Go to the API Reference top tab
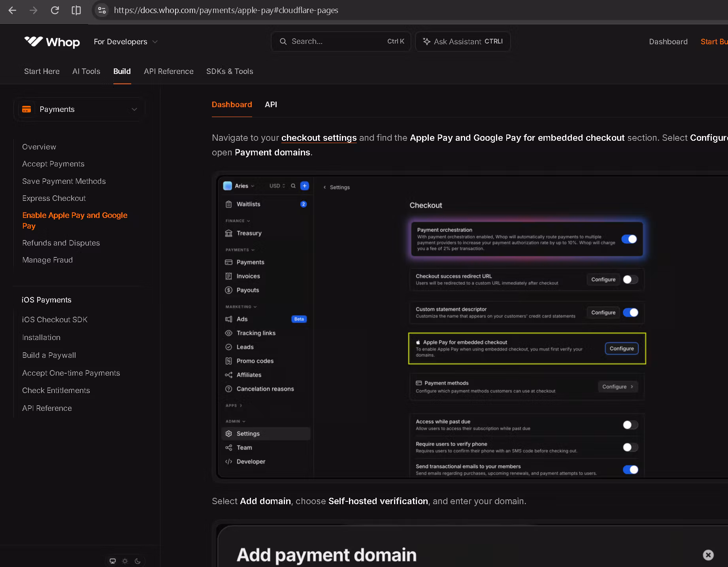The image size is (728, 567). point(169,71)
